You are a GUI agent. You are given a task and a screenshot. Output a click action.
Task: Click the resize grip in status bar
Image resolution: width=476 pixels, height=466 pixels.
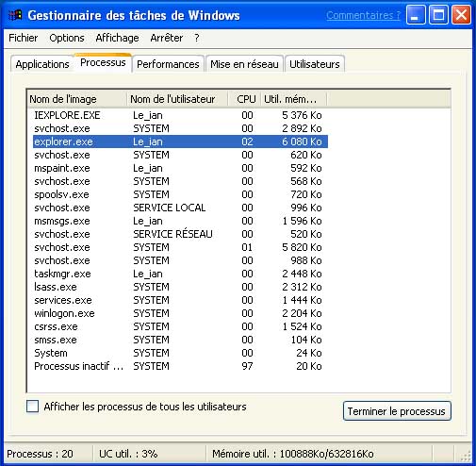point(466,456)
